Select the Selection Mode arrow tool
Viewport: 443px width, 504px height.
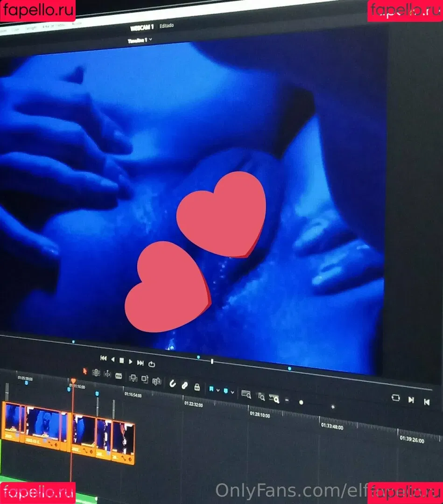click(x=84, y=371)
